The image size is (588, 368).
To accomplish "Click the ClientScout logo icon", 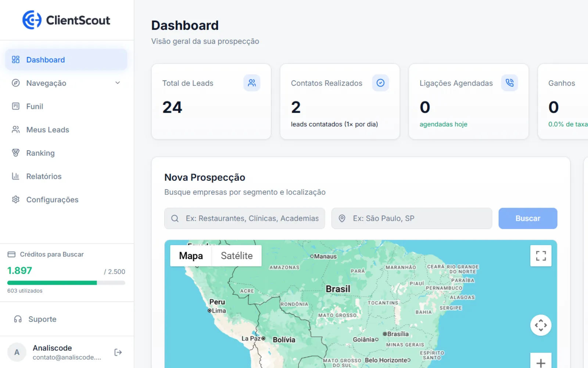I will [x=32, y=20].
